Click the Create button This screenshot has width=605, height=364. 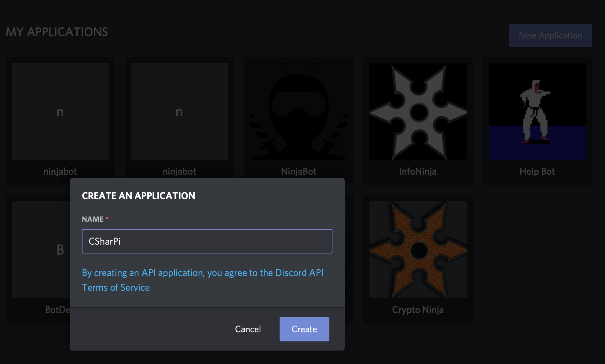click(304, 329)
